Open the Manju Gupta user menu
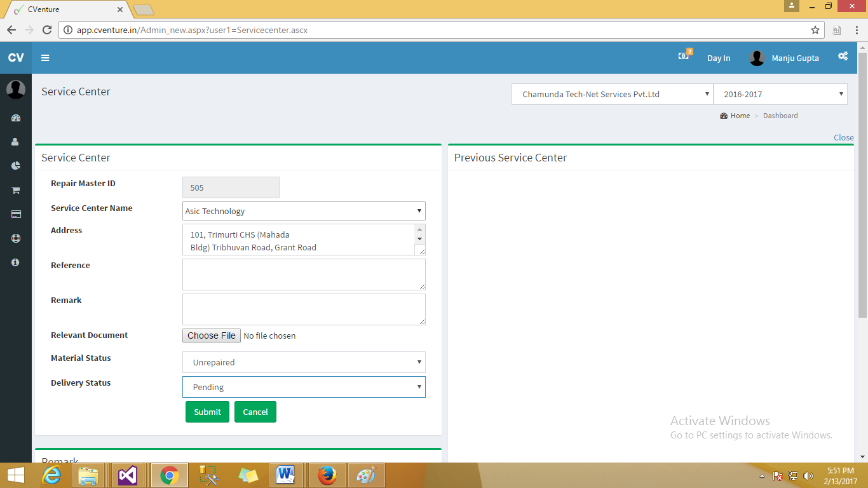868x488 pixels. [784, 58]
